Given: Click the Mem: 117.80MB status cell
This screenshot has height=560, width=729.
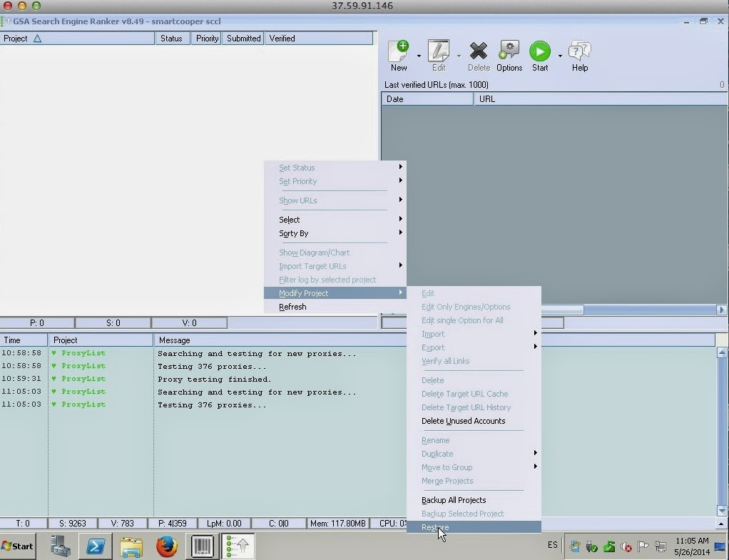Looking at the screenshot, I should tap(338, 523).
